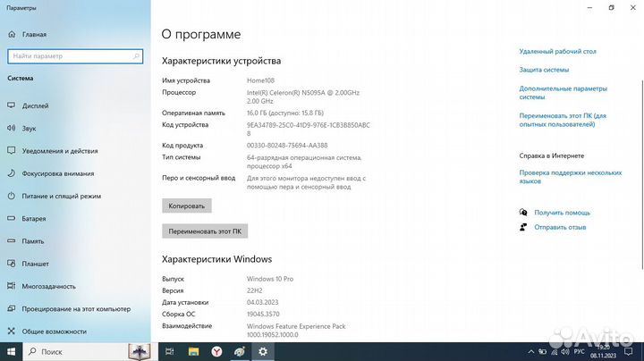
Task: Open Дополнительные параметры системы link
Action: pyautogui.click(x=563, y=93)
